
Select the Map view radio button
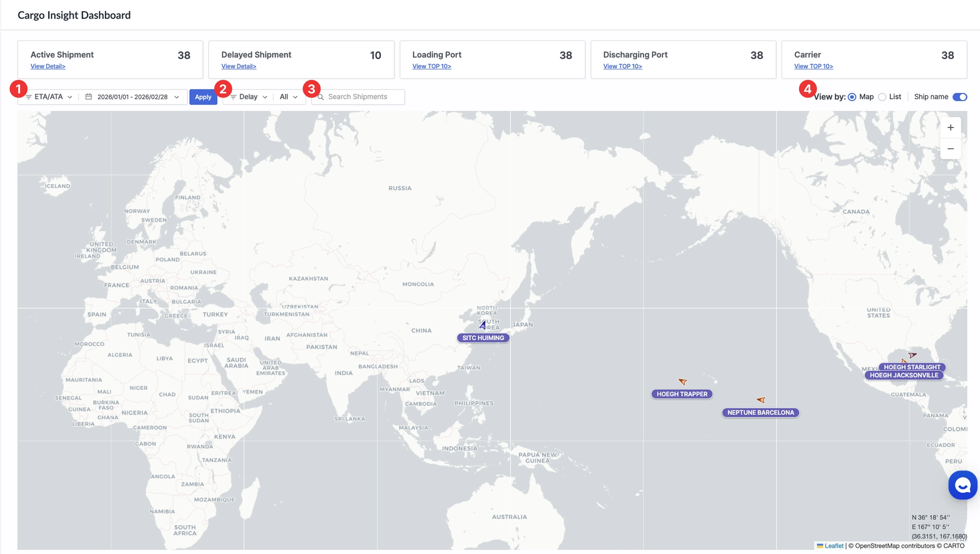(x=852, y=97)
